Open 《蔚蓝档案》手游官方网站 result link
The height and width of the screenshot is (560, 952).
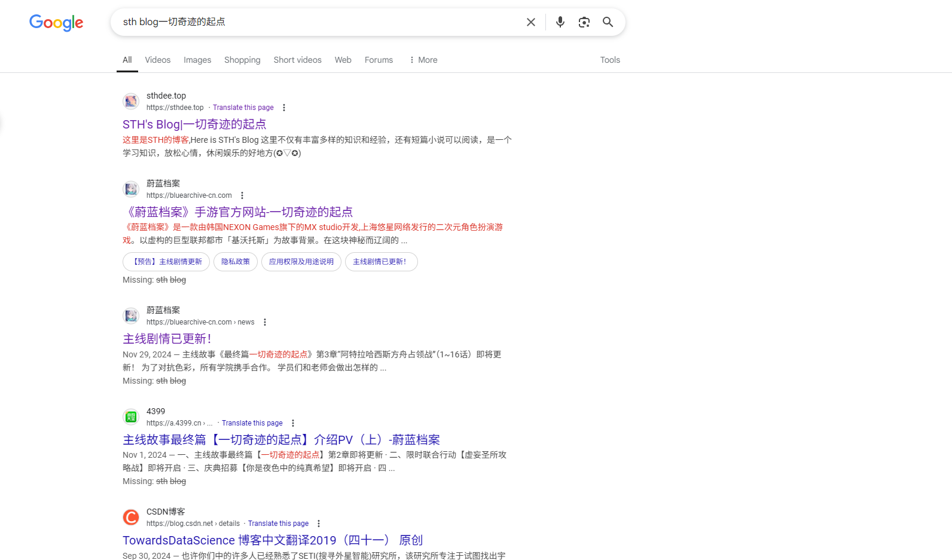pos(237,212)
